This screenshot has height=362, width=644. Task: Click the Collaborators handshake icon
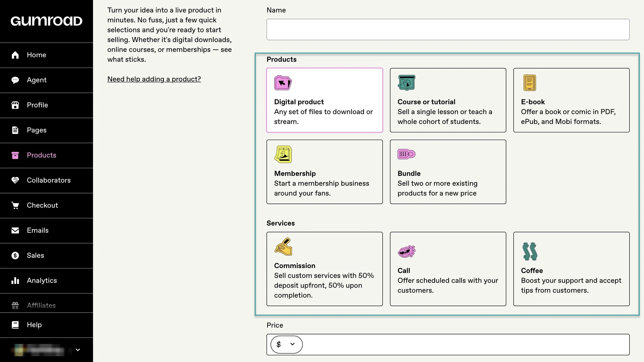(x=15, y=180)
